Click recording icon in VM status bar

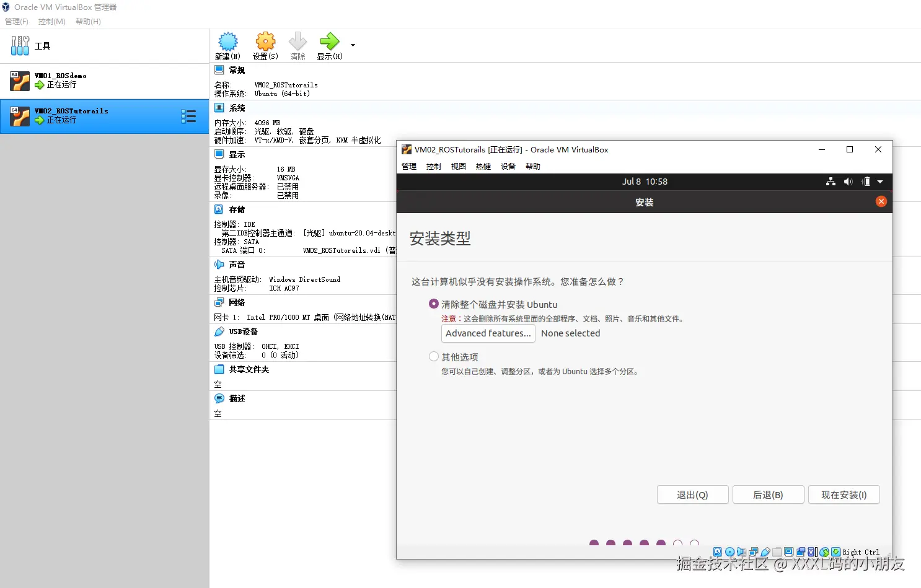pyautogui.click(x=800, y=551)
